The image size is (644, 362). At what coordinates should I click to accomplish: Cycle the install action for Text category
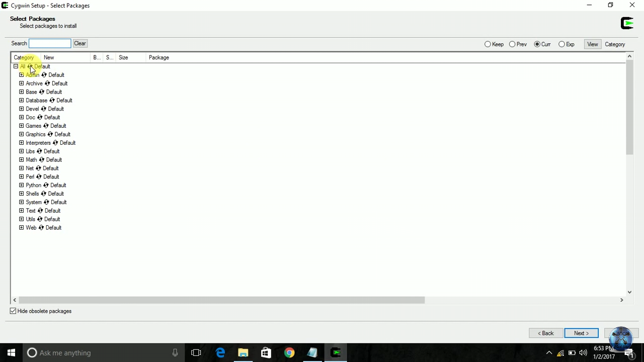tap(40, 211)
